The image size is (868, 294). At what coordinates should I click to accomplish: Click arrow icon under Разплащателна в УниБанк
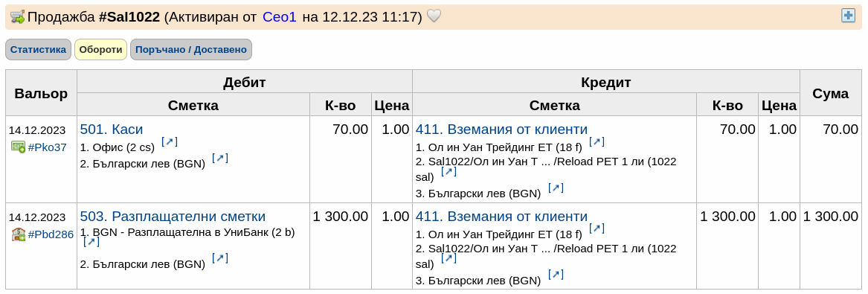pos(91,242)
